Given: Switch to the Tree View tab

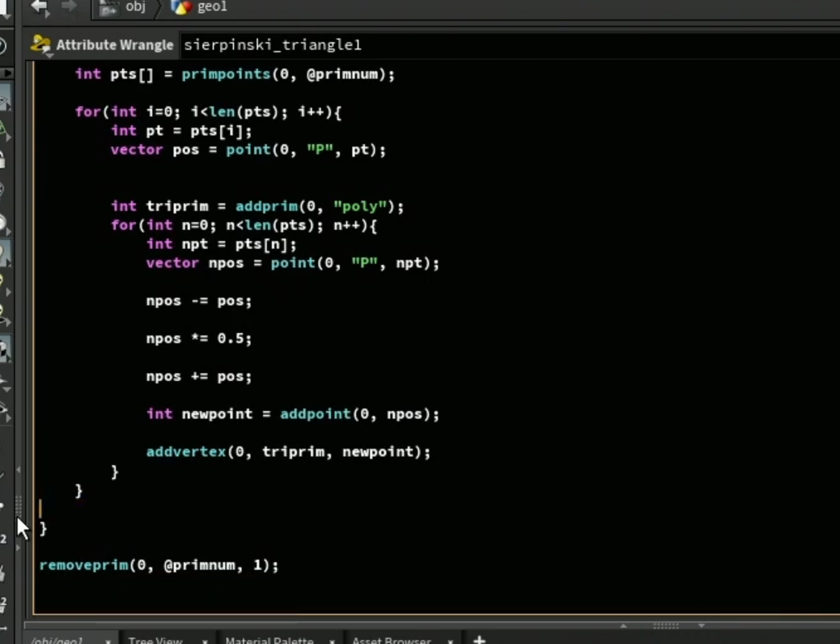Looking at the screenshot, I should click(155, 640).
